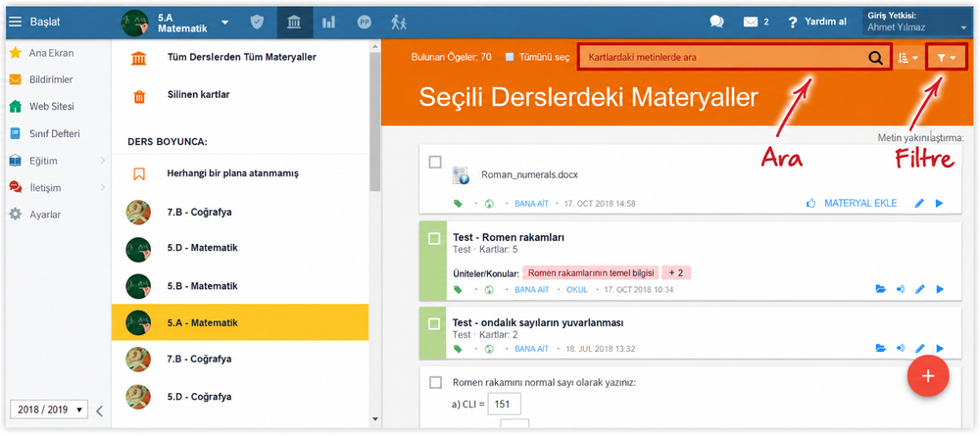This screenshot has width=980, height=436.
Task: Open the 2018 / 2019 year selector
Action: point(48,410)
